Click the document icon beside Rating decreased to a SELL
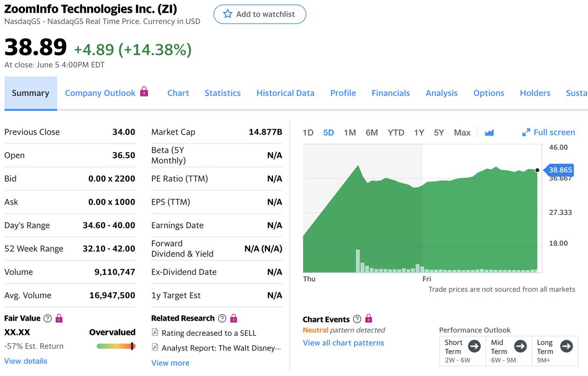This screenshot has width=588, height=376. [x=155, y=332]
